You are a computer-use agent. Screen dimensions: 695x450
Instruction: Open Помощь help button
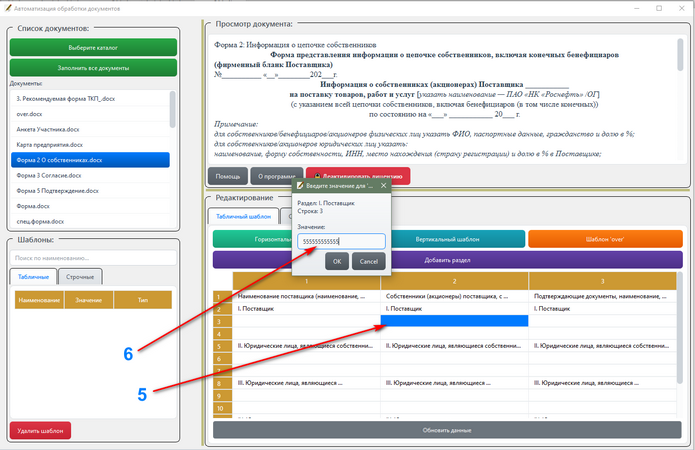[228, 176]
